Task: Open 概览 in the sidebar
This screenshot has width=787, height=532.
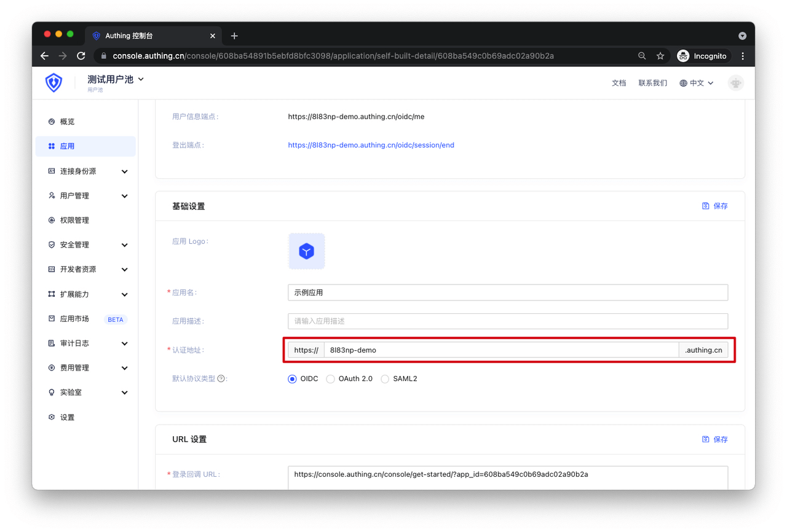Action: tap(68, 122)
